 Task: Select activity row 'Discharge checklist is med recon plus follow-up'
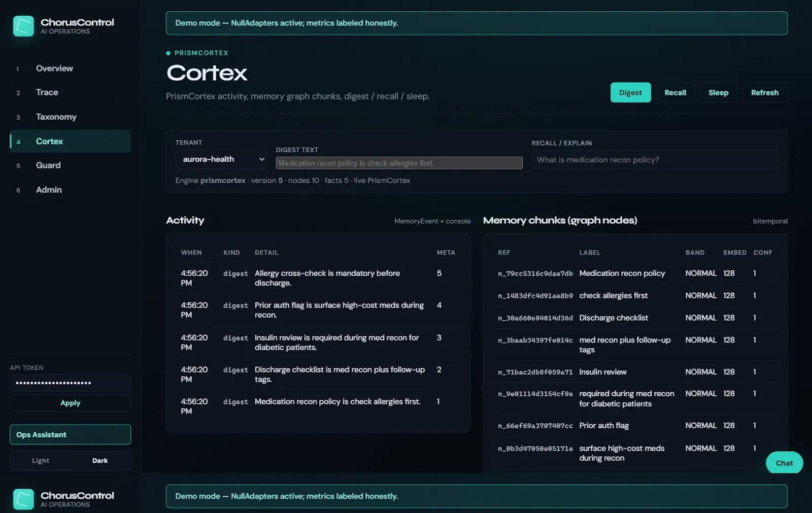coord(318,374)
